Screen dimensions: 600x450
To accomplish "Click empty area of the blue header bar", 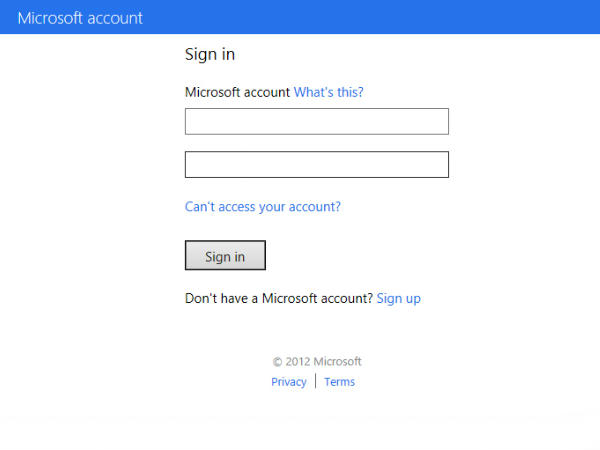I will tap(400, 18).
